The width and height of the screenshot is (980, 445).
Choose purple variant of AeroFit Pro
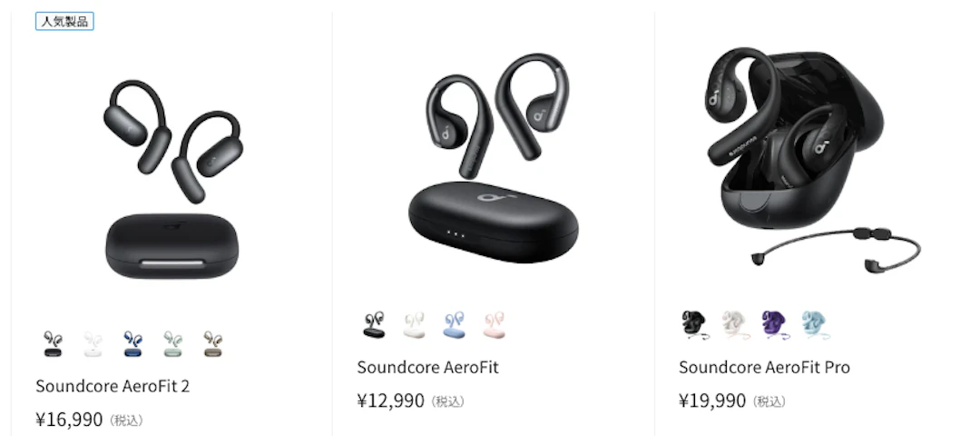(775, 325)
